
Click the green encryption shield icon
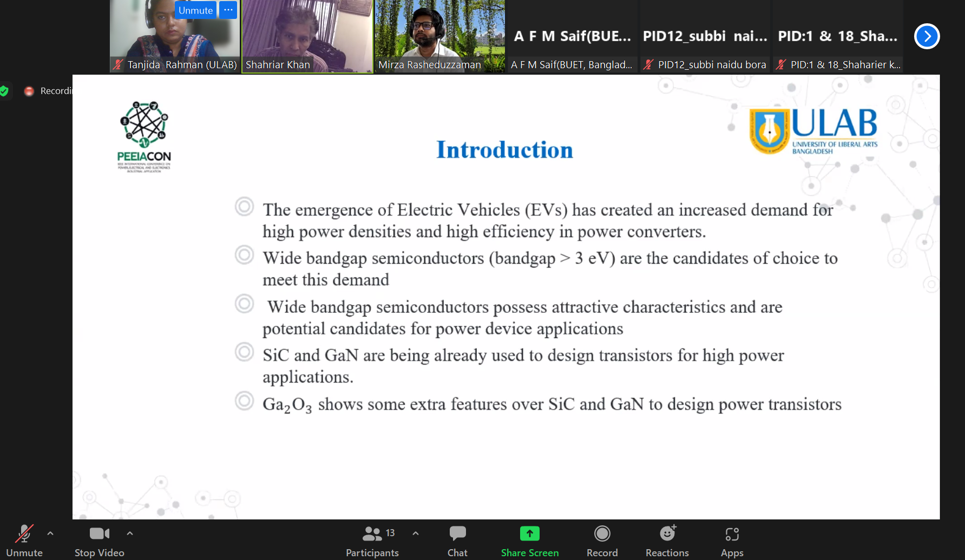[x=4, y=91]
